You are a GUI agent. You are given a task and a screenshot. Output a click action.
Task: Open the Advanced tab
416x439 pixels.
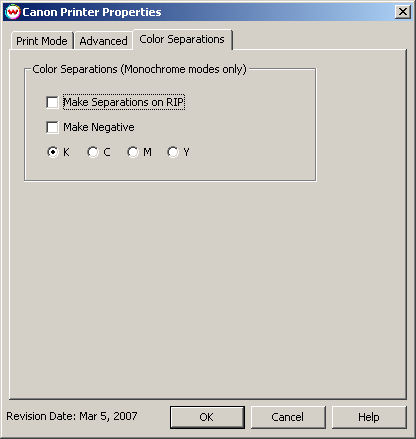103,41
